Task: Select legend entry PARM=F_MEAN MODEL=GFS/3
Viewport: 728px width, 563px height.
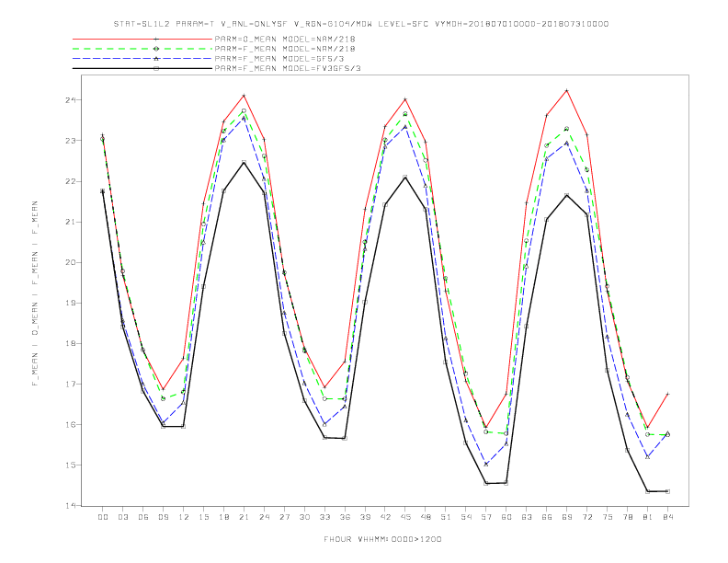Action: (x=279, y=59)
